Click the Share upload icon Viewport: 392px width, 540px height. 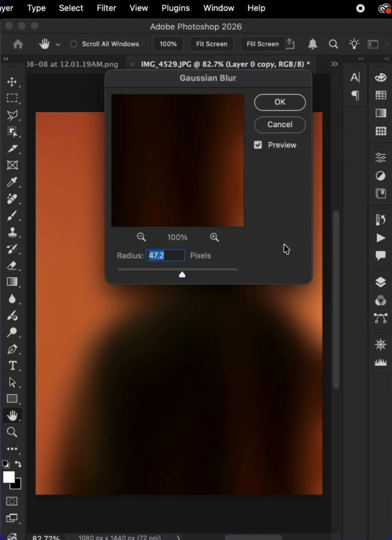290,44
